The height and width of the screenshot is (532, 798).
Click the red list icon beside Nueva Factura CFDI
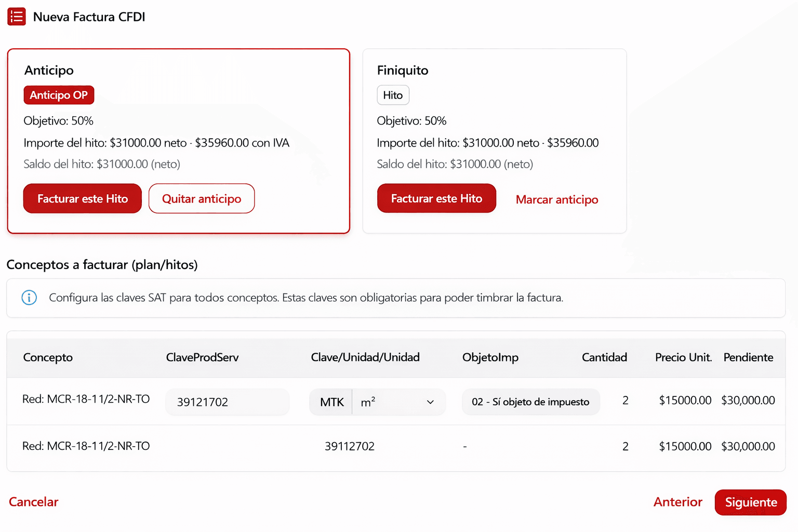tap(17, 17)
